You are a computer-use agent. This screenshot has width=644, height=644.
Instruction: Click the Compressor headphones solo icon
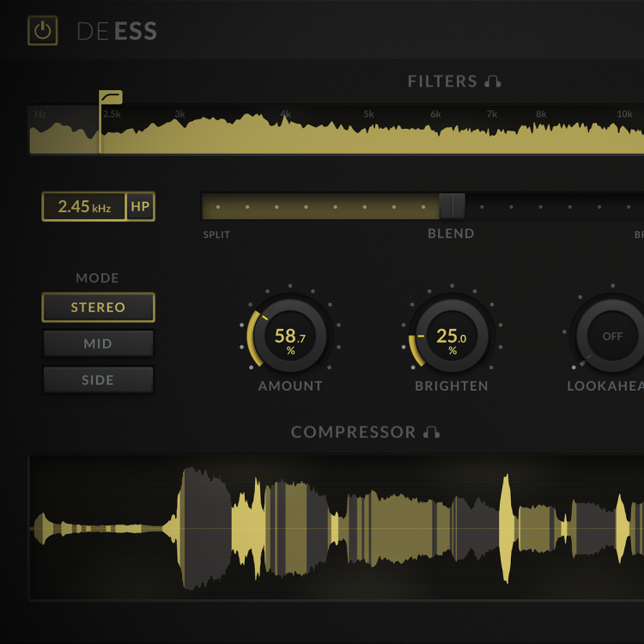(432, 432)
